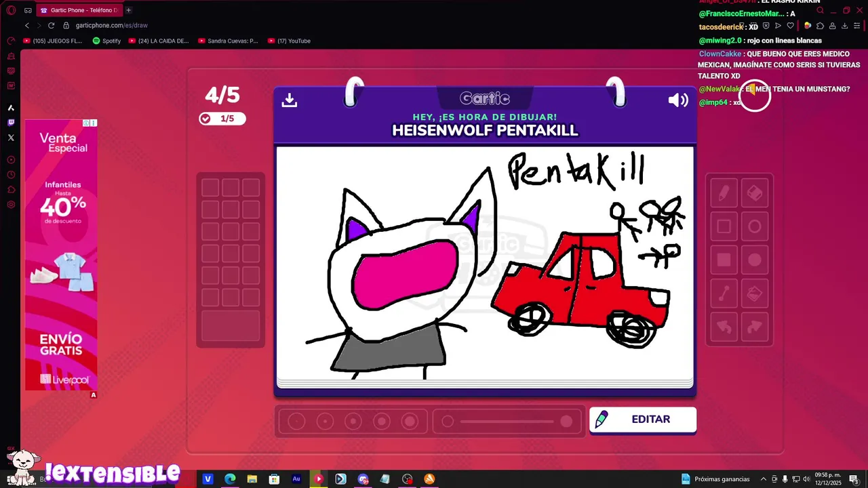Open a new browser tab
The height and width of the screenshot is (488, 868).
point(128,10)
